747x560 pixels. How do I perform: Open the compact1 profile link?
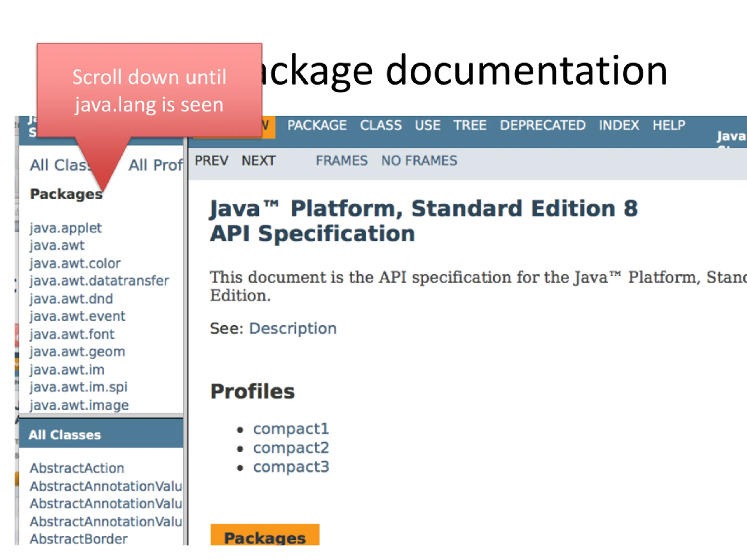[x=291, y=429]
